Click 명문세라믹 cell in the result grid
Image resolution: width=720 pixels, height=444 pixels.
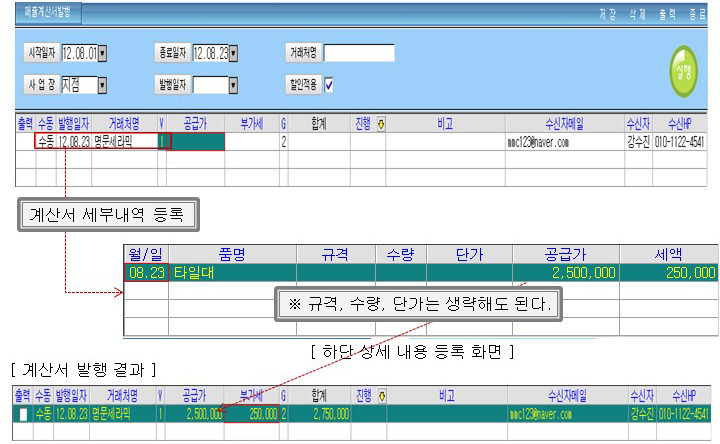tap(123, 414)
